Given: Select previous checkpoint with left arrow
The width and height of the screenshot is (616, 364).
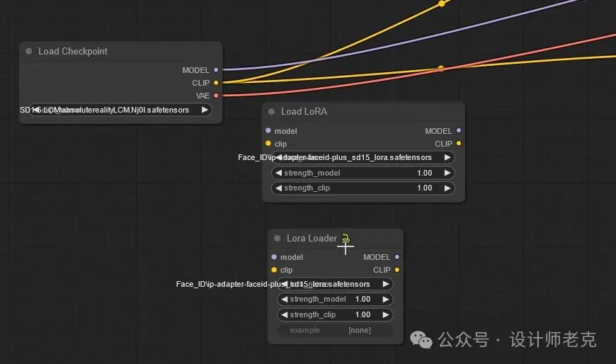Looking at the screenshot, I should click(36, 110).
